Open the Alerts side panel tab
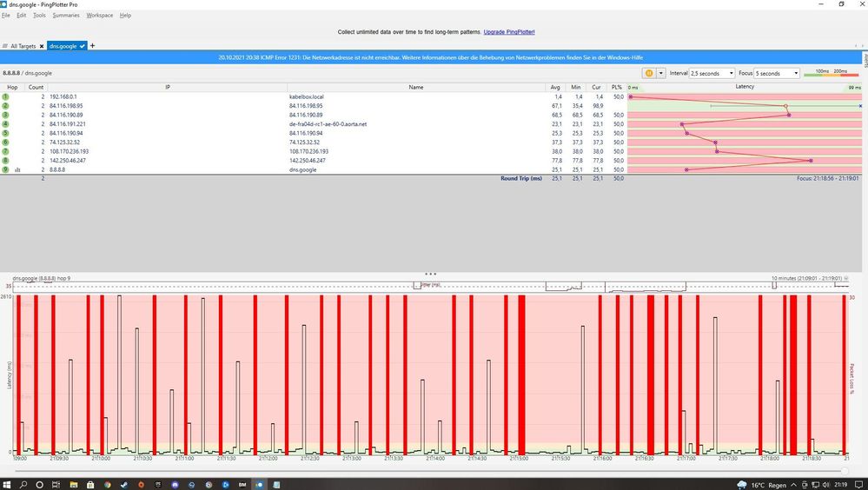This screenshot has height=490, width=868. point(865,60)
